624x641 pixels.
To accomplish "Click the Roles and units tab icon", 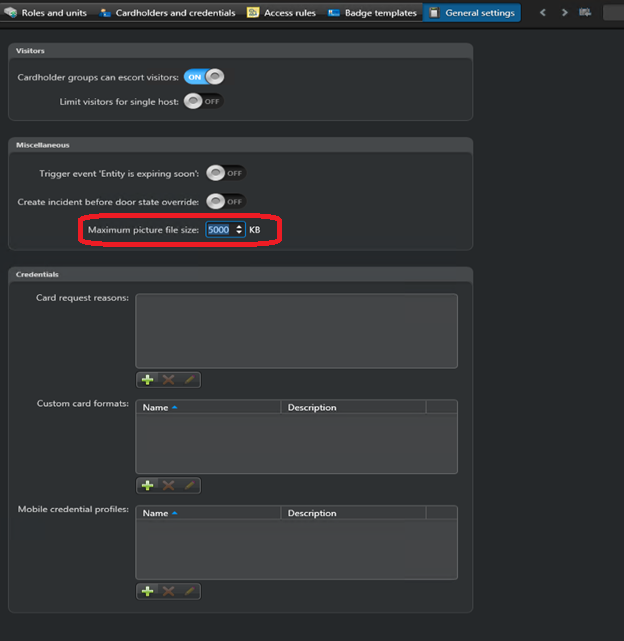I will tap(11, 13).
